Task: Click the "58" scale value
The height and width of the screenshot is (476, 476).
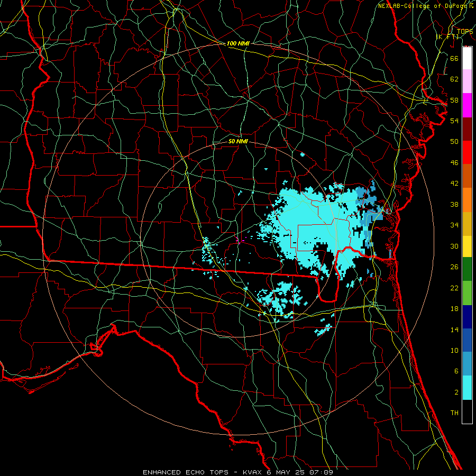Action: pyautogui.click(x=454, y=100)
